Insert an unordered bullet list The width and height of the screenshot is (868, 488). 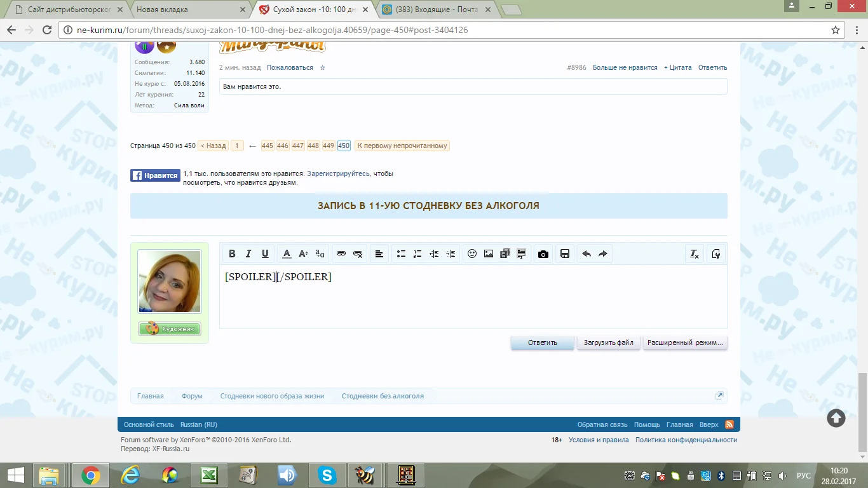click(x=401, y=254)
